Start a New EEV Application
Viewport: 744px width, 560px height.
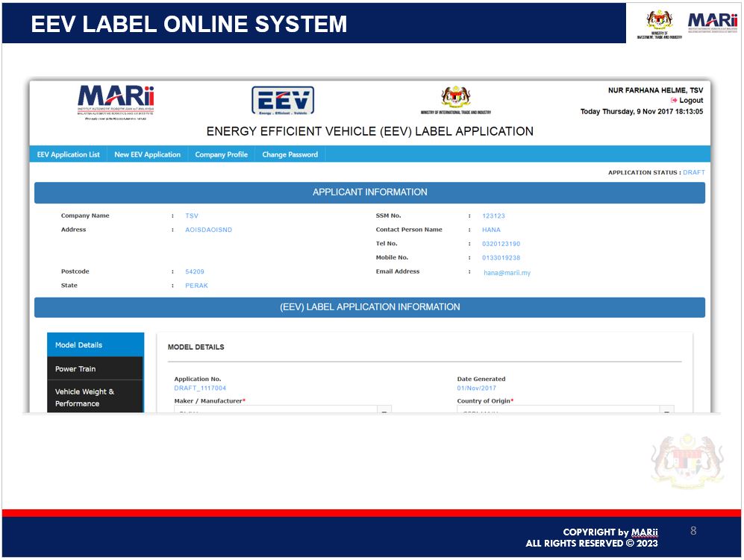click(147, 154)
